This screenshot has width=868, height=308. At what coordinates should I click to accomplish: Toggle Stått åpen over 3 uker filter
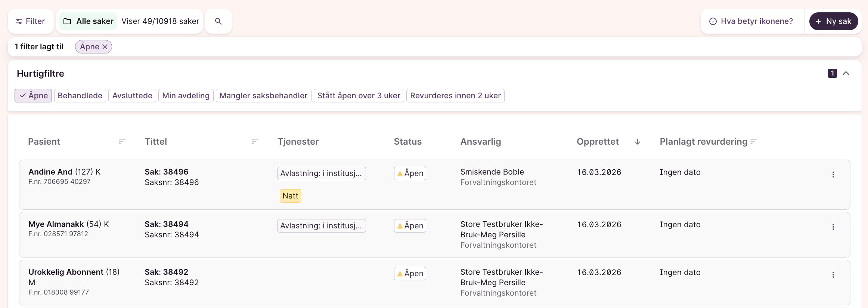tap(359, 96)
